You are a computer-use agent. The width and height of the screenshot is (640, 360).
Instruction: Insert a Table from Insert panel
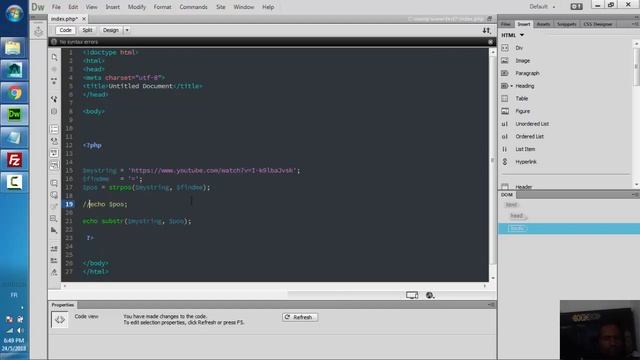[521, 98]
